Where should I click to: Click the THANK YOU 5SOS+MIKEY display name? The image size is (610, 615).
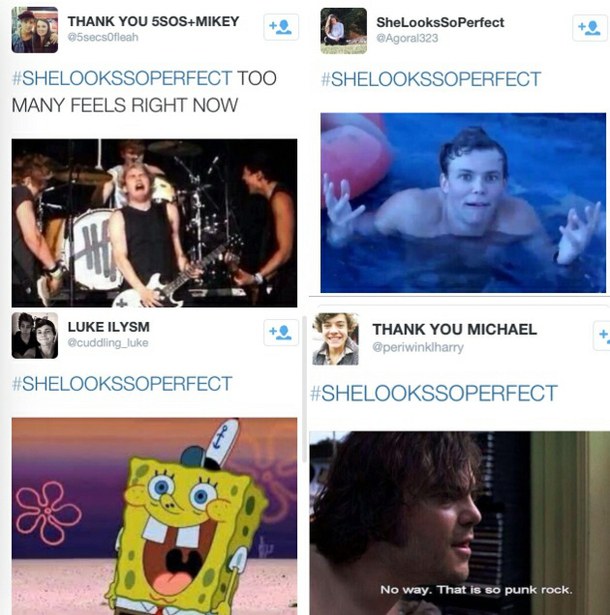[x=153, y=21]
